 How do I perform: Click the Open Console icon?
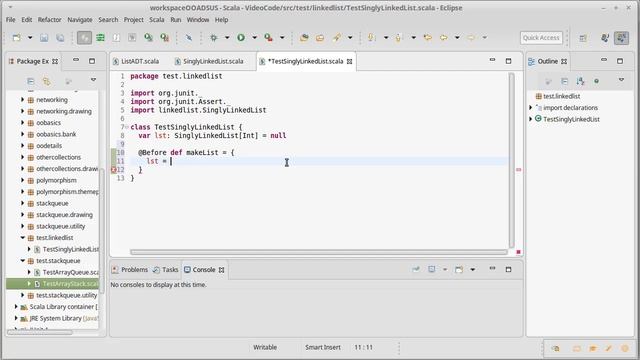click(459, 269)
